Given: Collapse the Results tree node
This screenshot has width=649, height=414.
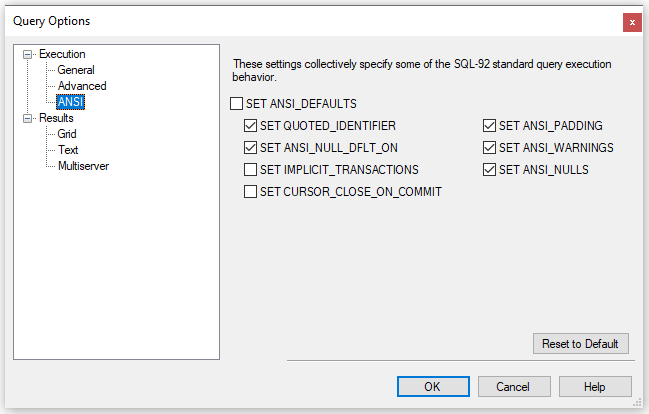Looking at the screenshot, I should pyautogui.click(x=29, y=118).
